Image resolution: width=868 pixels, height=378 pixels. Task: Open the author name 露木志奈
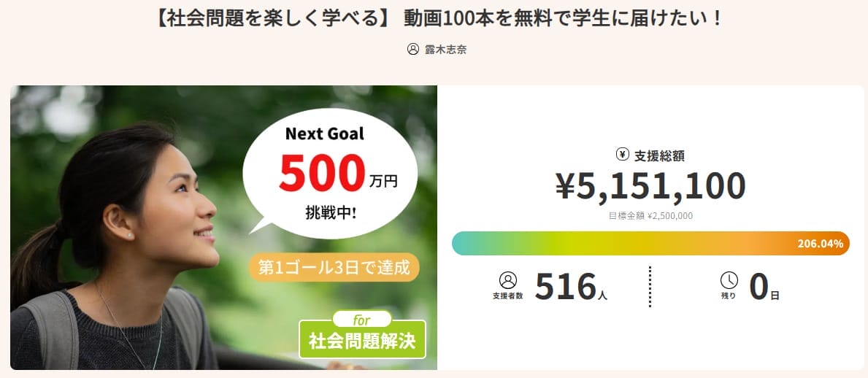[x=446, y=50]
